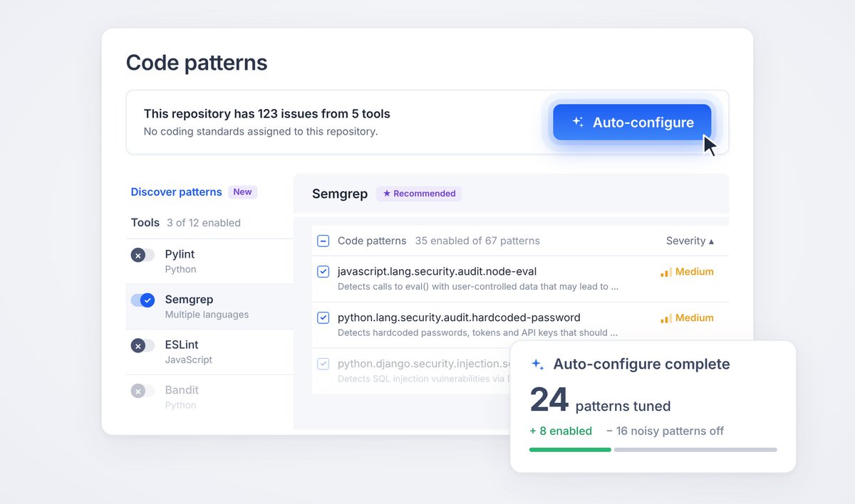Click the Recommended star badge
Image resolution: width=855 pixels, height=504 pixels.
coord(419,194)
